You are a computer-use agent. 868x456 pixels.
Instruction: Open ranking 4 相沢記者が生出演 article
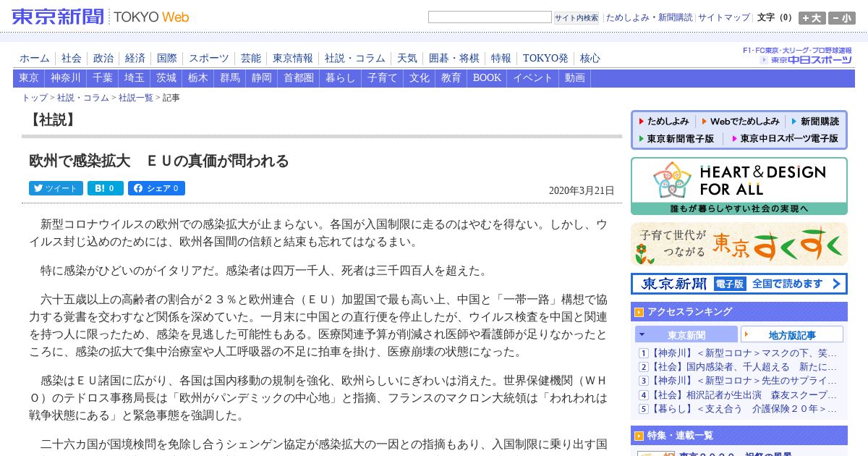pos(744,394)
